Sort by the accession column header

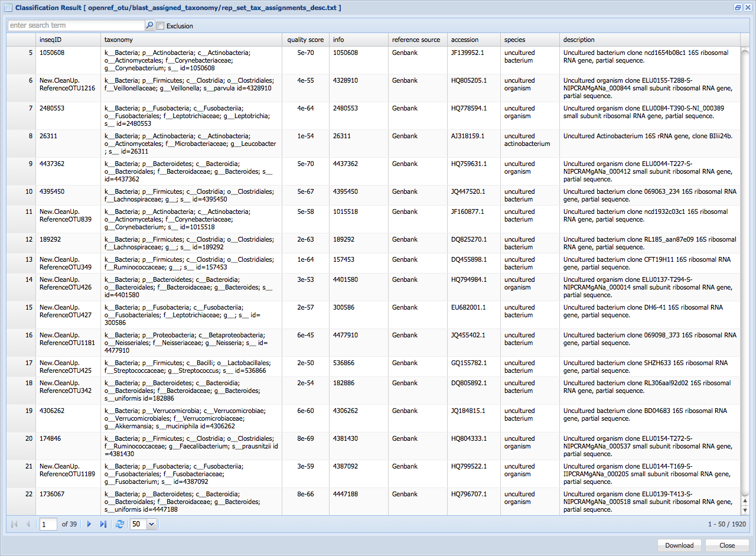(474, 40)
